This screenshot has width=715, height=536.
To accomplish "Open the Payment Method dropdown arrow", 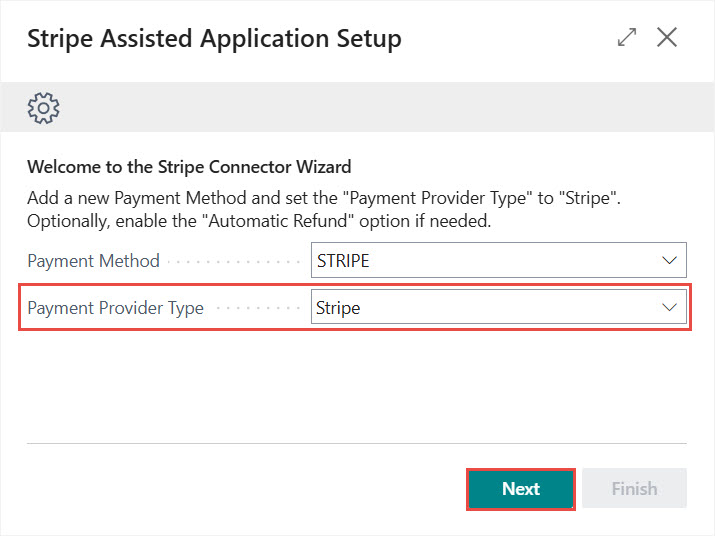I will (x=669, y=260).
